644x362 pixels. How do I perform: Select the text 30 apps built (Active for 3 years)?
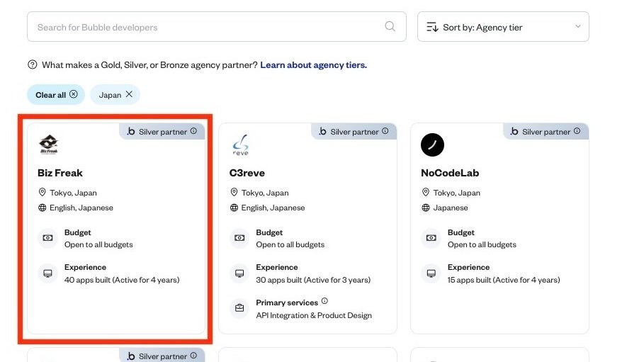[313, 280]
